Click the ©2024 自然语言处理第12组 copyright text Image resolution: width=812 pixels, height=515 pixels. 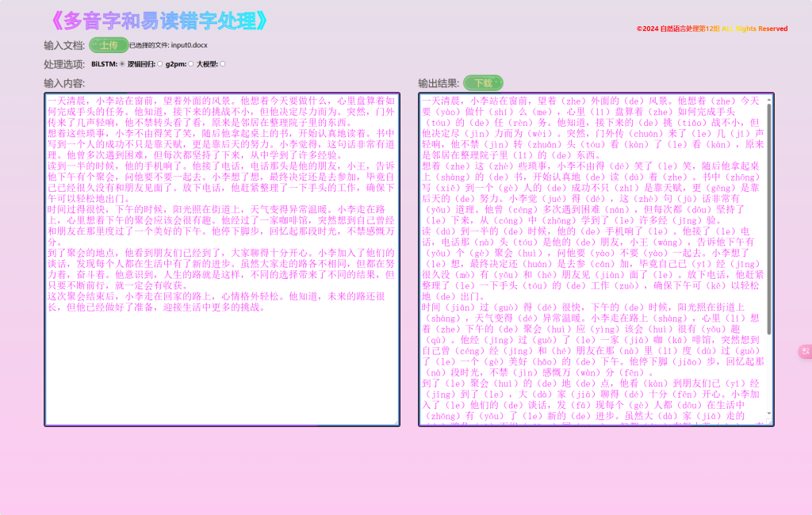[x=712, y=29]
